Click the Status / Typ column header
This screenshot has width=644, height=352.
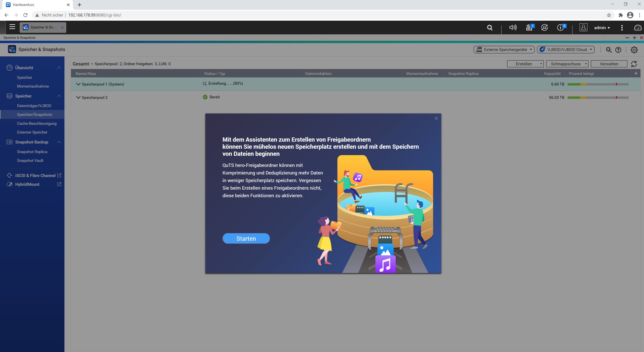tap(214, 73)
